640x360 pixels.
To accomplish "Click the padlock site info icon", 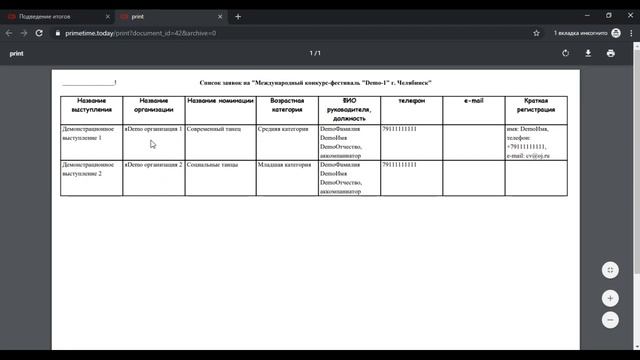I will pos(58,33).
